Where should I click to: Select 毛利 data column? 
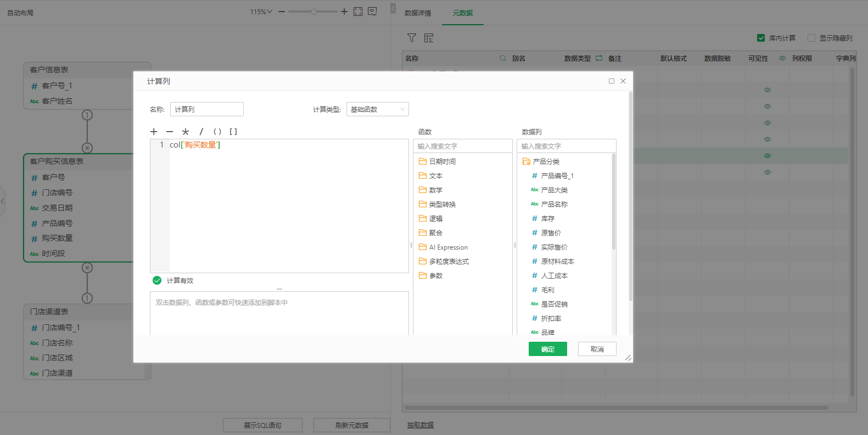(x=543, y=290)
